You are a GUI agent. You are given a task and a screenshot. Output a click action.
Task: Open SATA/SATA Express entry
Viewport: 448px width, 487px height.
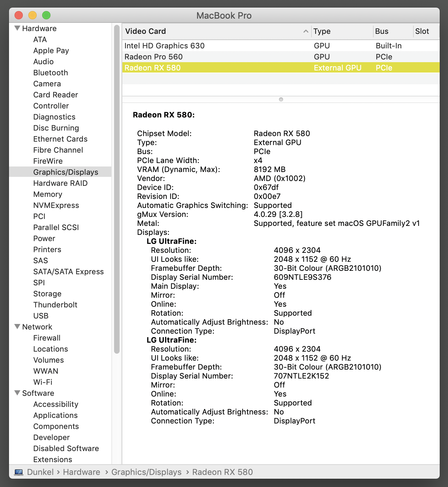(68, 271)
